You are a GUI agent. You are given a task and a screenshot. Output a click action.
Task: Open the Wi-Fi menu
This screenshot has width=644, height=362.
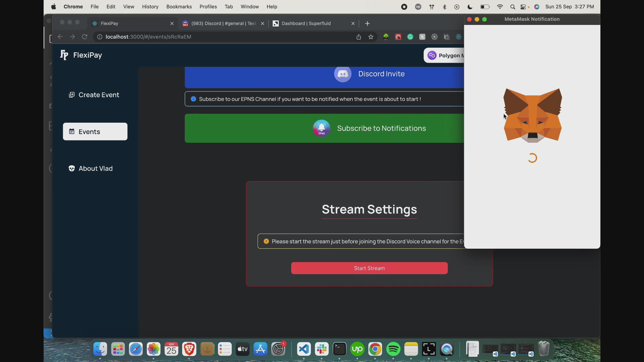pos(500,7)
